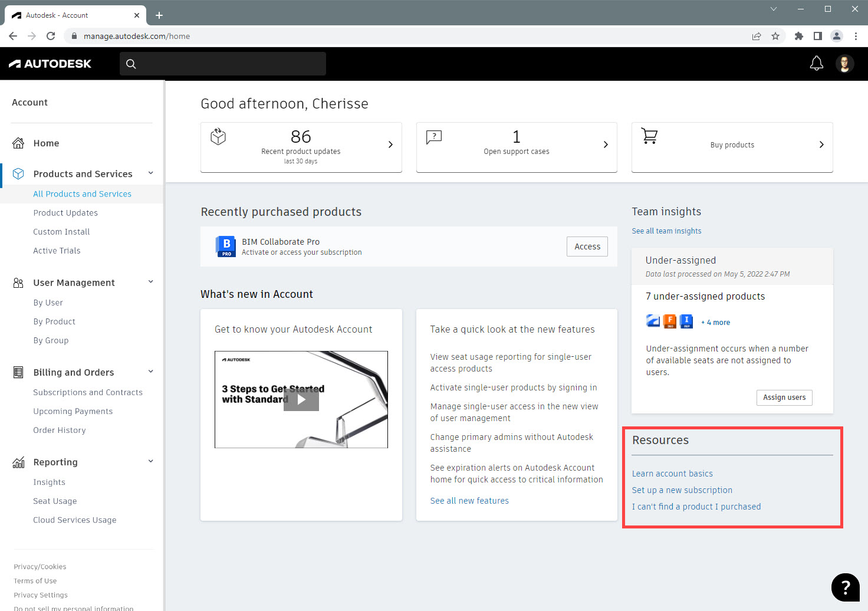
Task: Bookmark this page with star icon
Action: tap(775, 36)
